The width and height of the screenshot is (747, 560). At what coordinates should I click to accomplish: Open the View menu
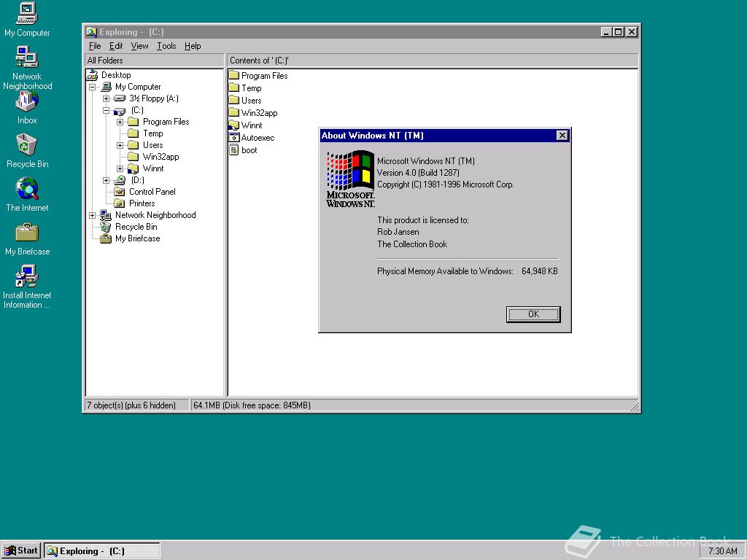click(x=139, y=46)
